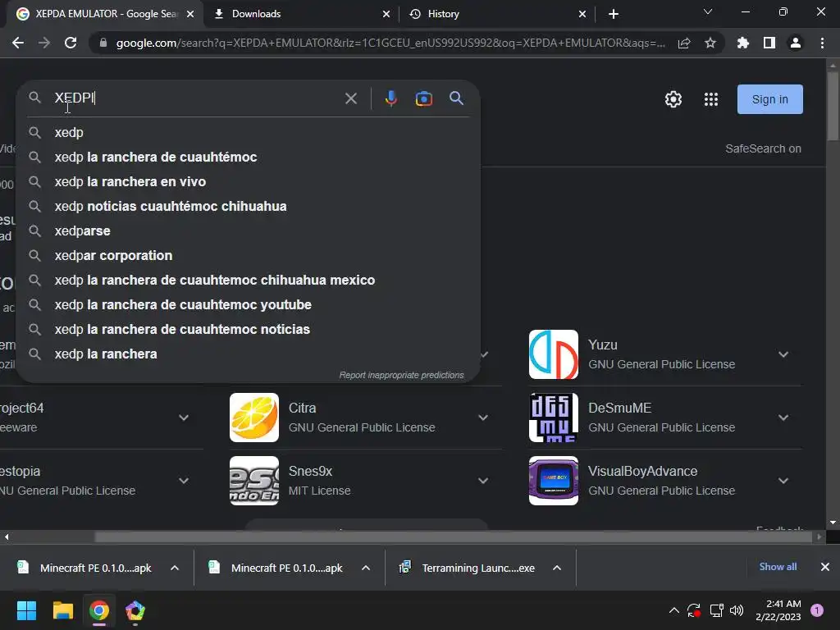Image resolution: width=840 pixels, height=630 pixels.
Task: Open File Explorer from taskbar
Action: click(x=62, y=610)
